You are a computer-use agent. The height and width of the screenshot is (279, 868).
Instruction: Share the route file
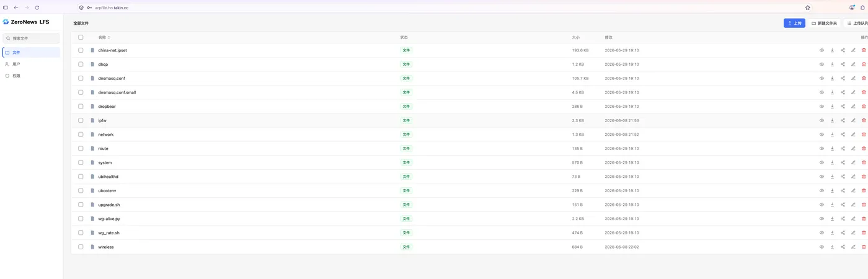843,149
